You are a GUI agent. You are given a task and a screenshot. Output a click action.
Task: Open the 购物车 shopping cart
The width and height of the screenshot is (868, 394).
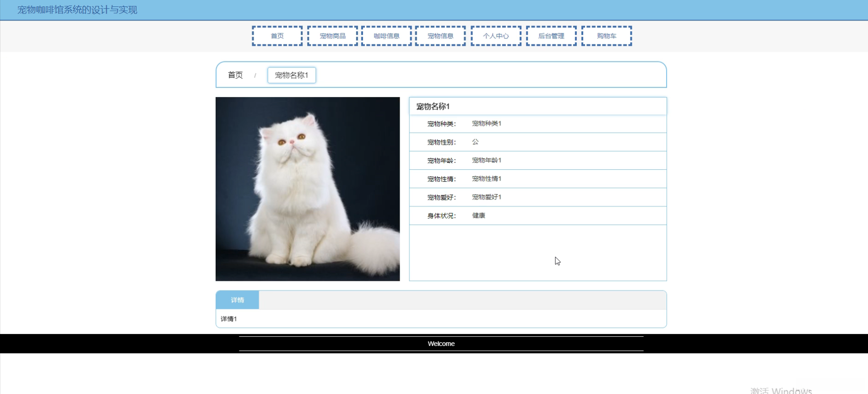607,36
